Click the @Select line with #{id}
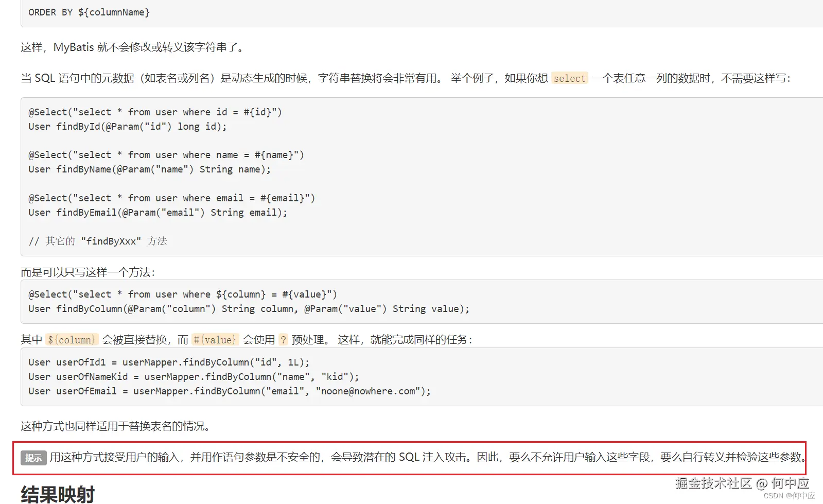Image resolution: width=823 pixels, height=504 pixels. tap(155, 112)
